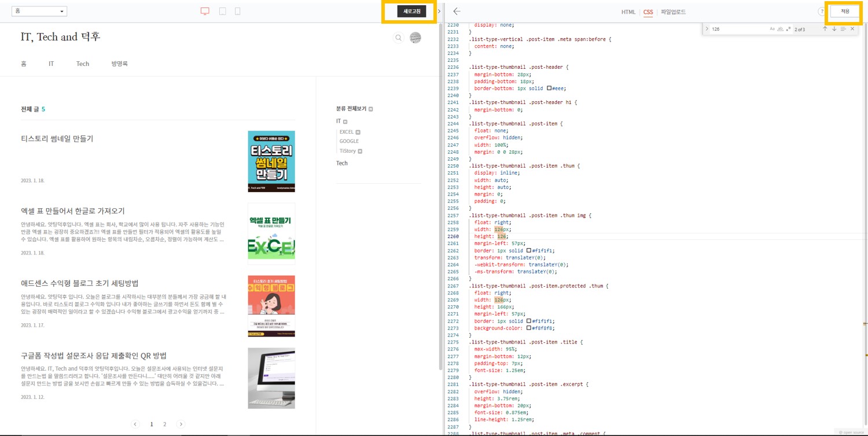Screen dimensions: 868x436
Task: Go to page 2 in pagination
Action: 164,424
